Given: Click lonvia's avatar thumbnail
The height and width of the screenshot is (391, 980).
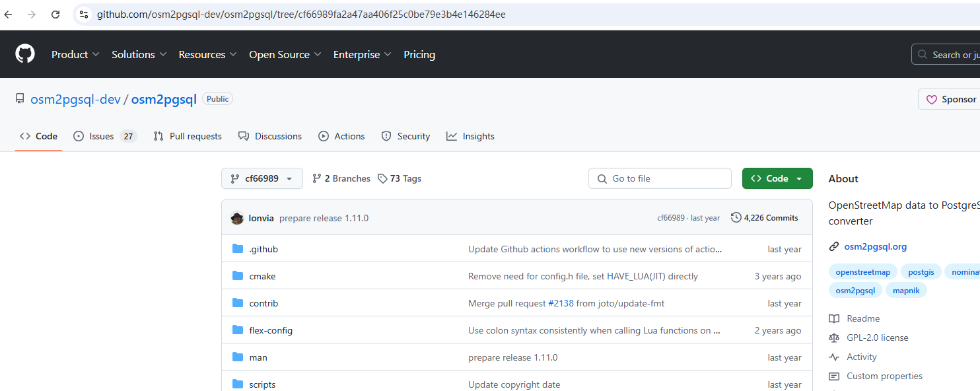Looking at the screenshot, I should click(x=237, y=218).
